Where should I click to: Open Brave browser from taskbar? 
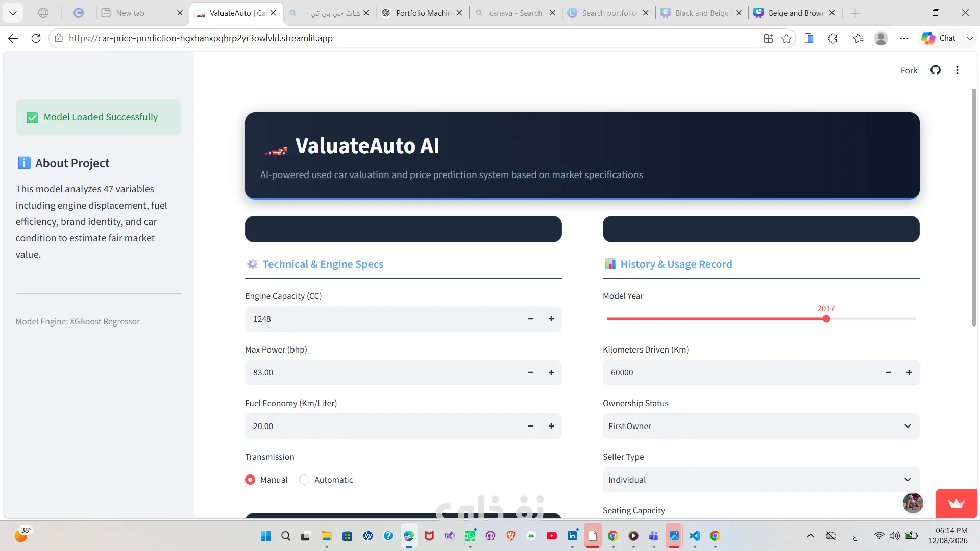tap(511, 536)
